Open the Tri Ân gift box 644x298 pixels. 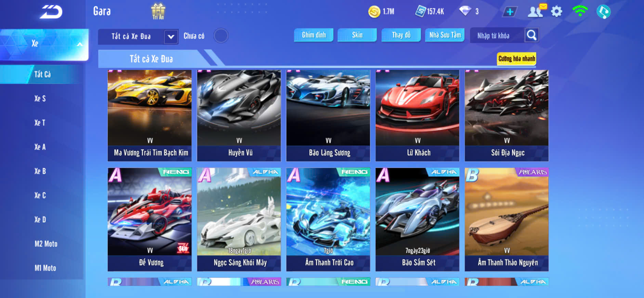click(x=158, y=11)
